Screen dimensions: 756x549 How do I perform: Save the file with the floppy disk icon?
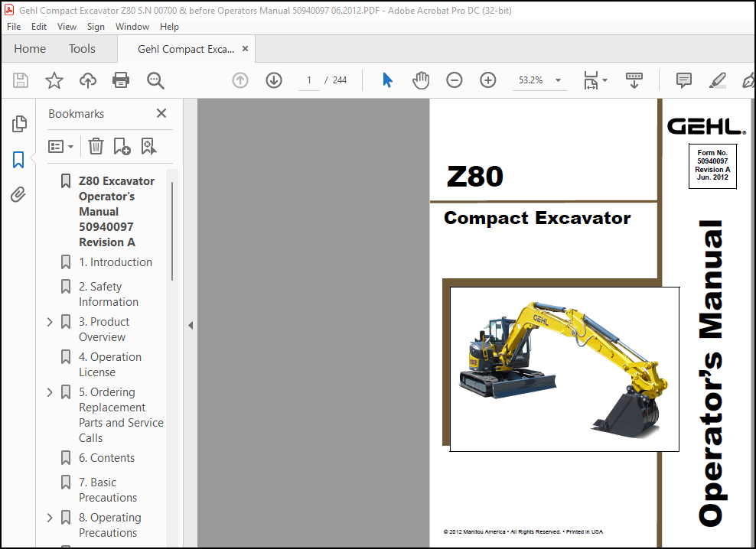click(x=20, y=80)
